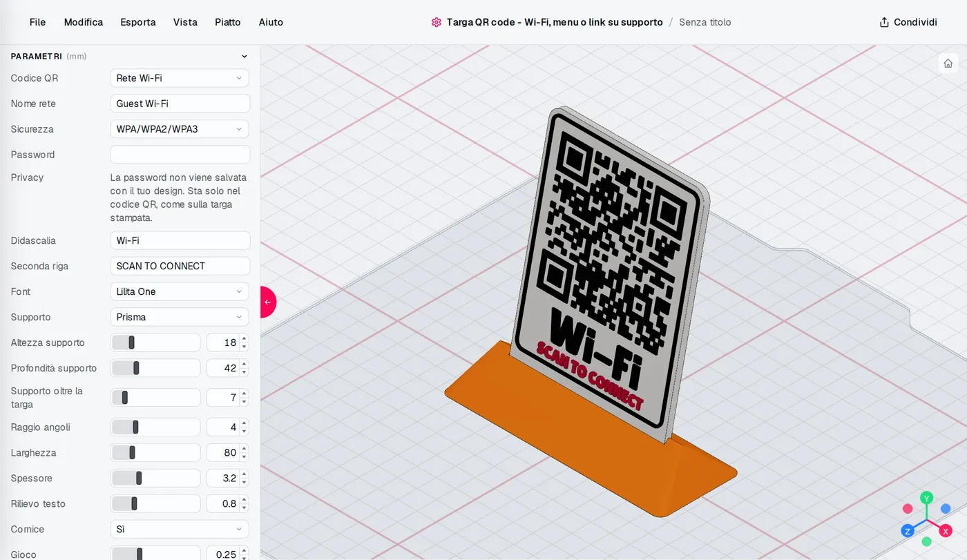This screenshot has height=560, width=967.
Task: Reset the view with the home icon
Action: [948, 64]
